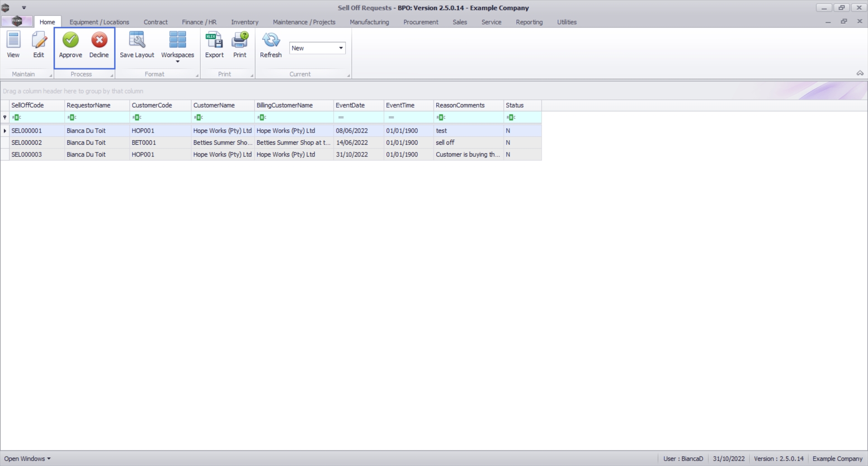Select the SEL000003 request row
Viewport: 868px width, 466px height.
click(271, 154)
